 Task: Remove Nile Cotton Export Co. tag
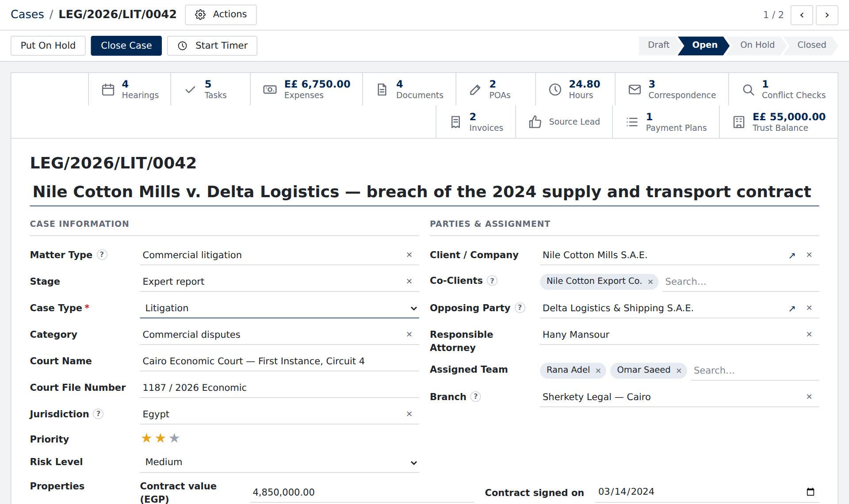tap(650, 282)
